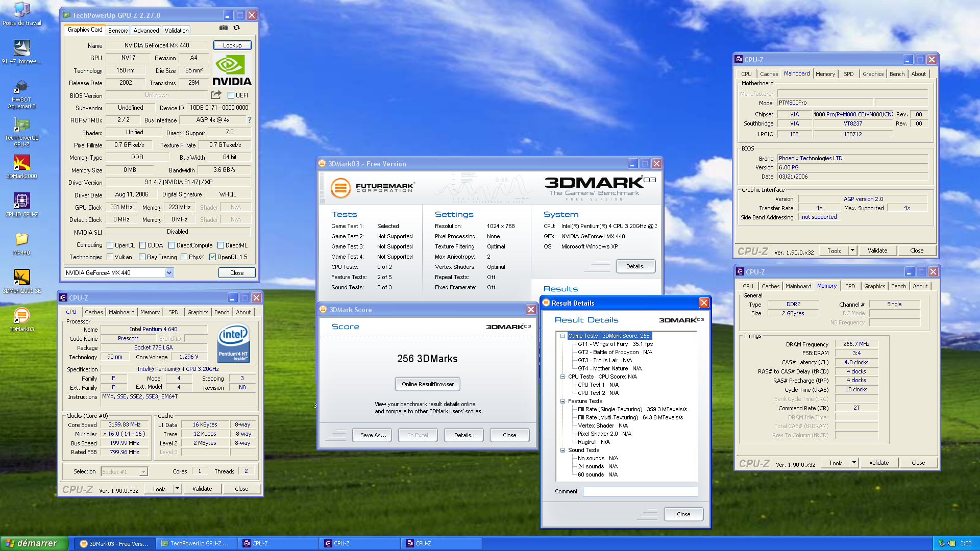
Task: Switch to the Bench tab in CPU-Z CPU window
Action: click(222, 312)
